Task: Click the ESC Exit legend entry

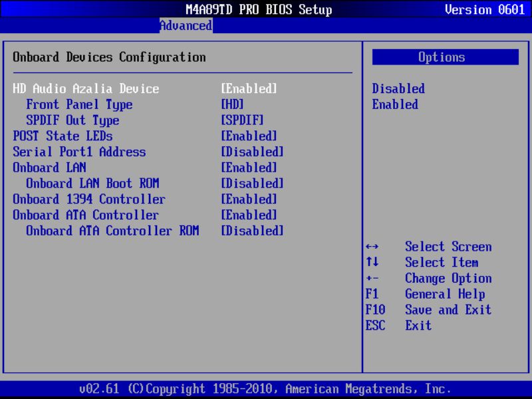Action: [x=420, y=326]
